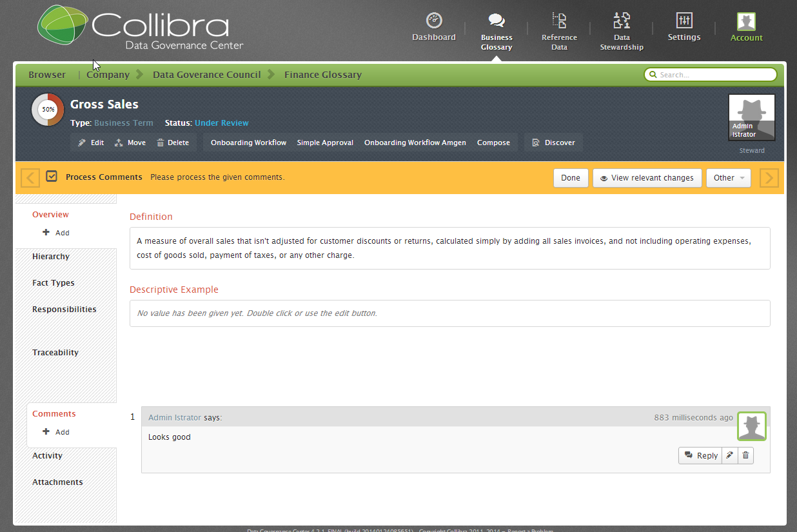Select the Overview tab
The height and width of the screenshot is (532, 797).
coord(50,215)
